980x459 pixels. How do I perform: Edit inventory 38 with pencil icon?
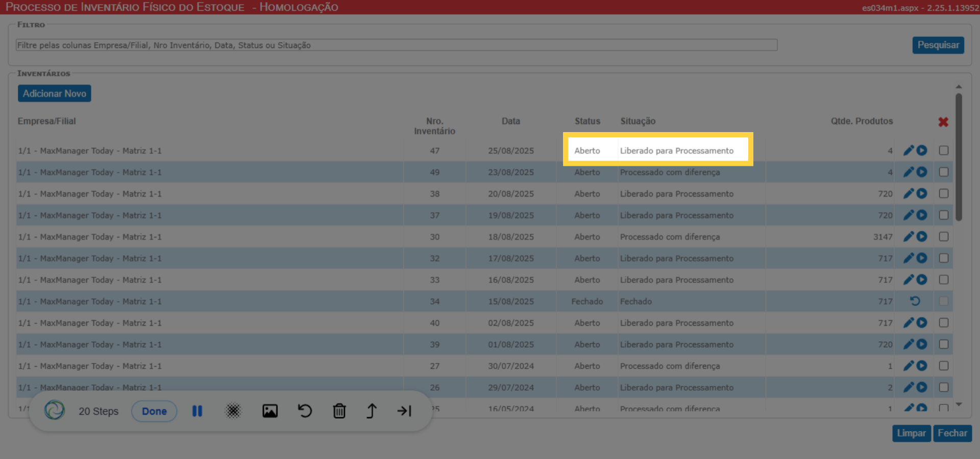click(x=909, y=193)
